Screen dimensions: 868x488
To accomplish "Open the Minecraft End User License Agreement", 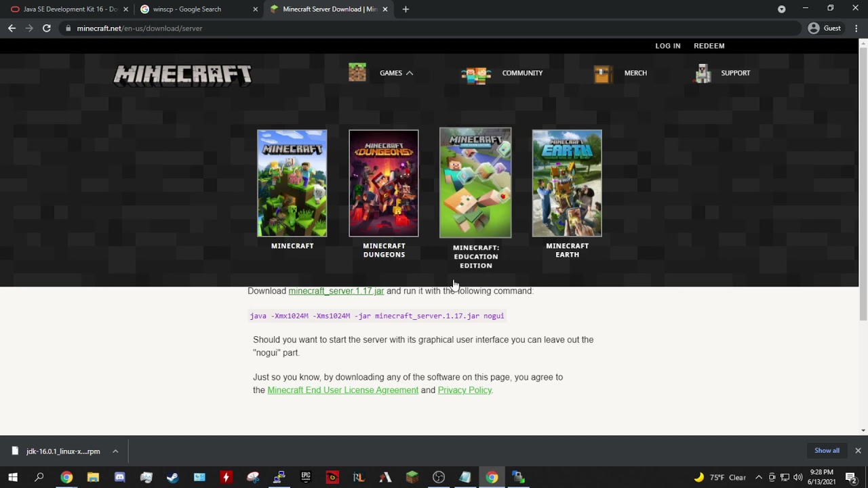I will (x=343, y=390).
